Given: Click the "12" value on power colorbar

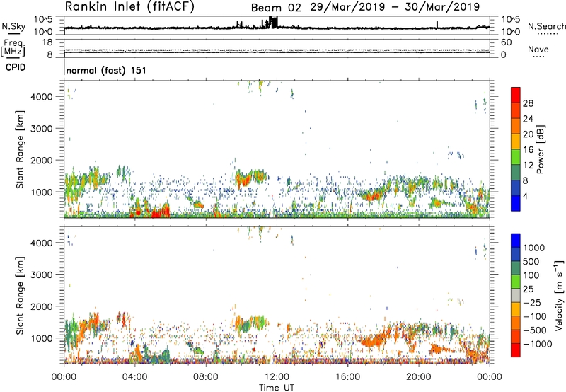Looking at the screenshot, I should (528, 166).
